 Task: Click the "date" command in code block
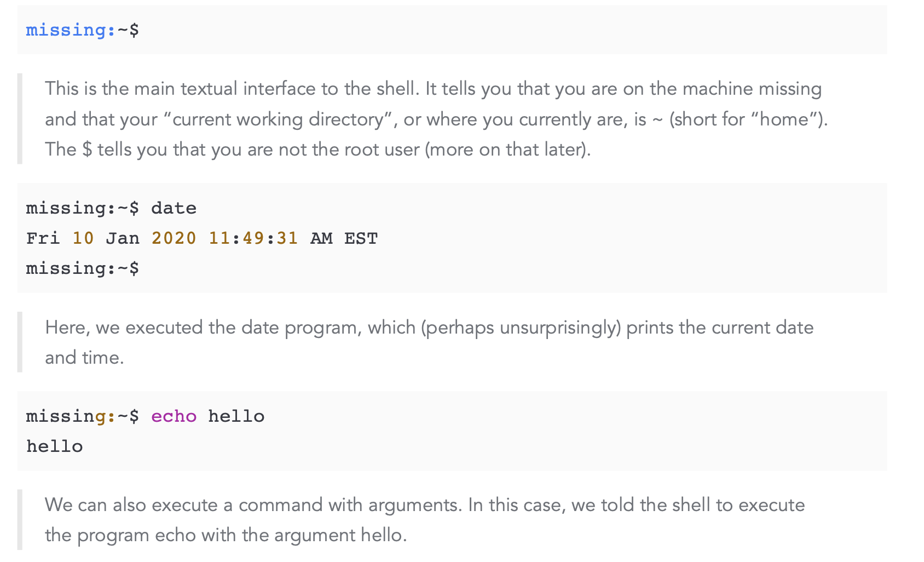tap(174, 208)
